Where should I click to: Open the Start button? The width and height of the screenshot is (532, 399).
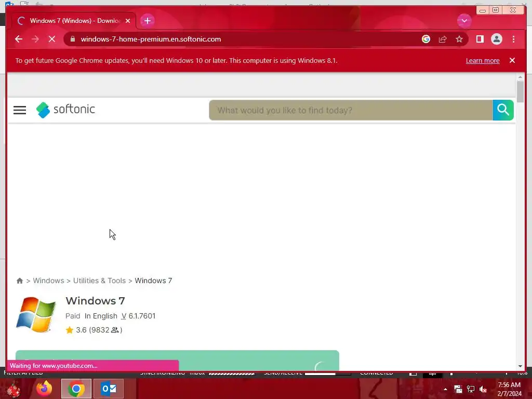14,389
